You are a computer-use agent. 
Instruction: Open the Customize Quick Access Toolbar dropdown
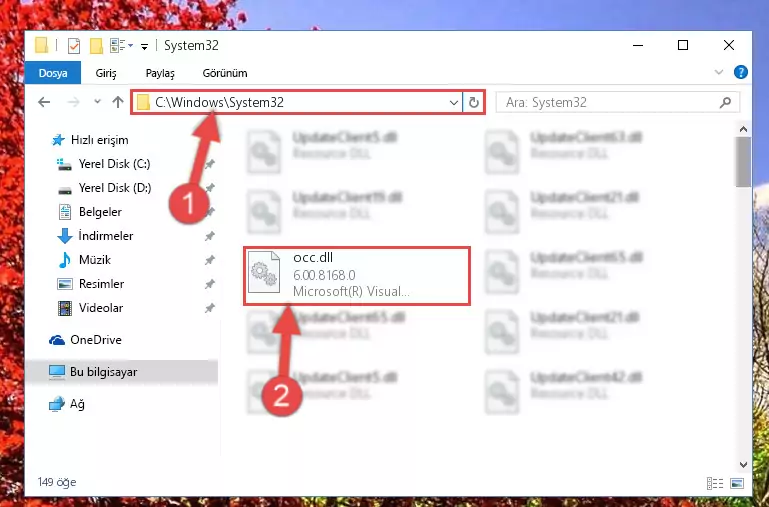144,47
